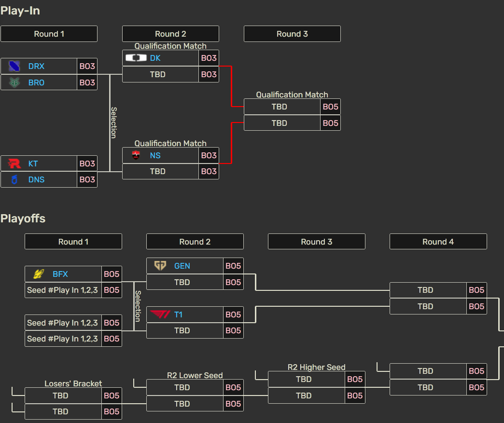Select the Play-In section heading
The height and width of the screenshot is (423, 504).
click(x=20, y=10)
